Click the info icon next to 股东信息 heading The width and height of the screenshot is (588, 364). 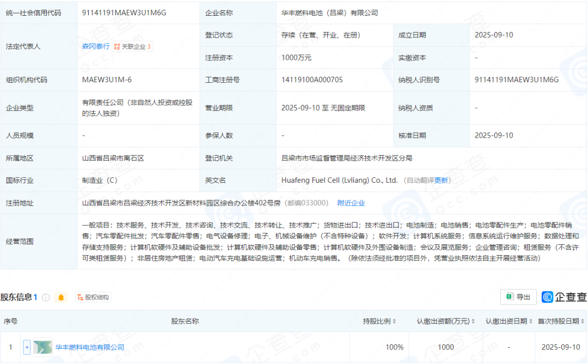pyautogui.click(x=46, y=297)
